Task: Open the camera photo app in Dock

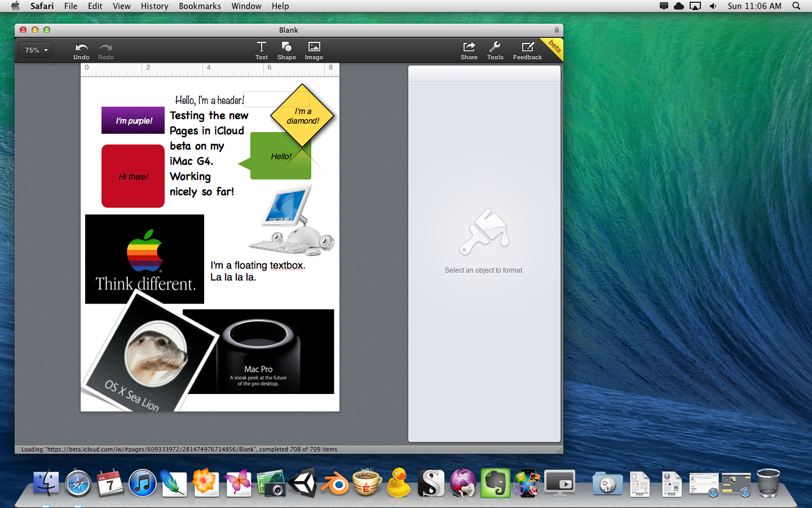Action: coord(271,483)
